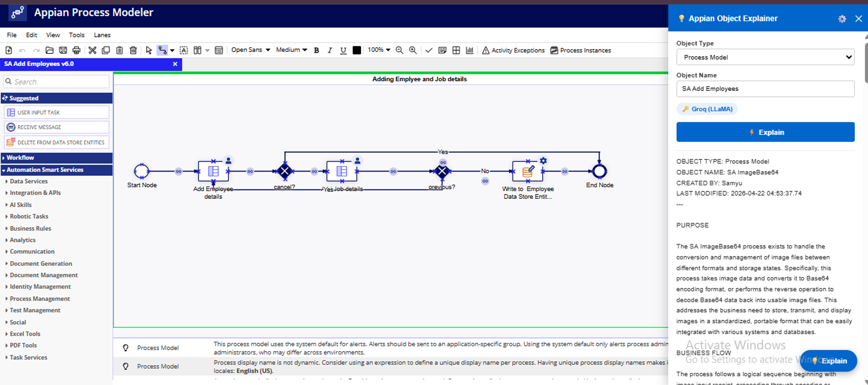Open the Edit menu
The width and height of the screenshot is (868, 385).
click(x=31, y=35)
